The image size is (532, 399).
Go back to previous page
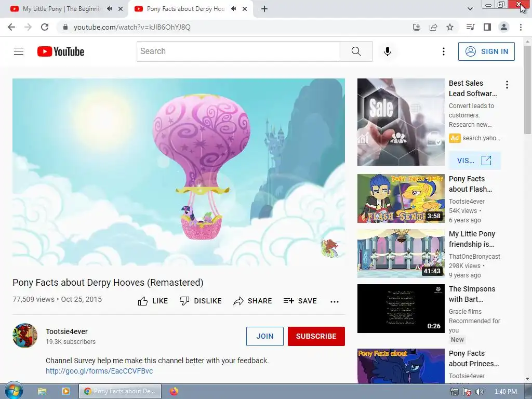(x=11, y=27)
